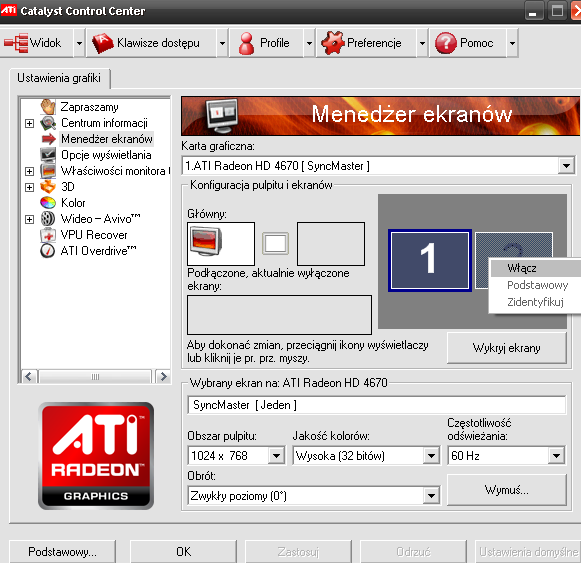The image size is (581, 563).
Task: Open the Preferencje dropdown arrow
Action: [422, 43]
